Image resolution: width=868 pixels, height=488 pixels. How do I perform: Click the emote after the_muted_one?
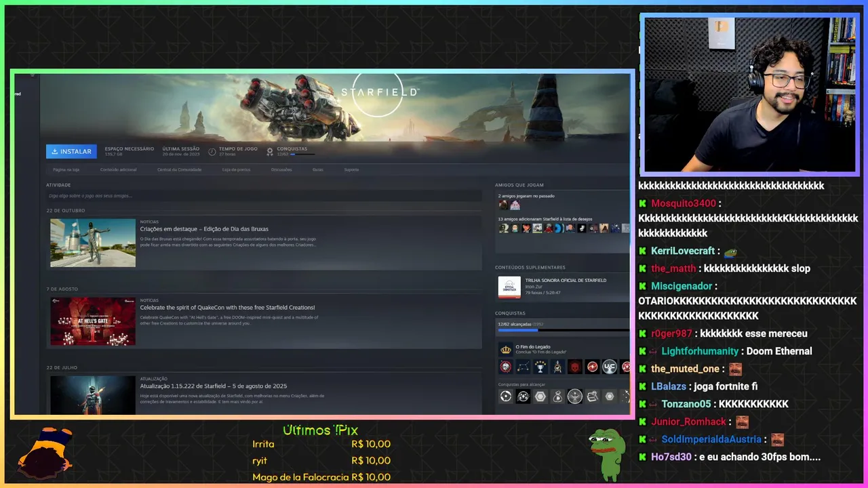(735, 369)
